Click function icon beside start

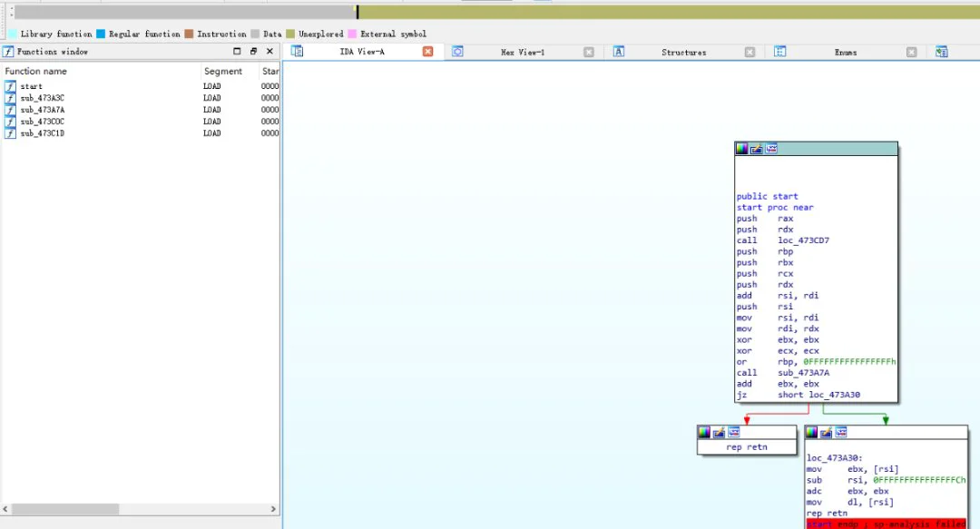[10, 86]
